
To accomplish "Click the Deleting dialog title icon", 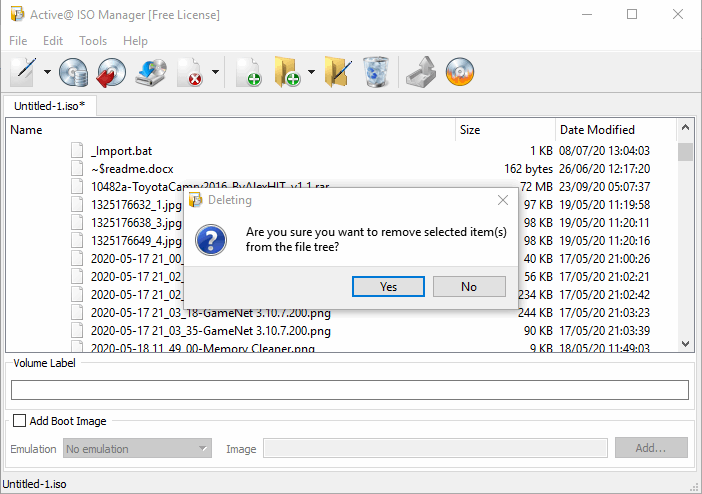I will (x=195, y=200).
